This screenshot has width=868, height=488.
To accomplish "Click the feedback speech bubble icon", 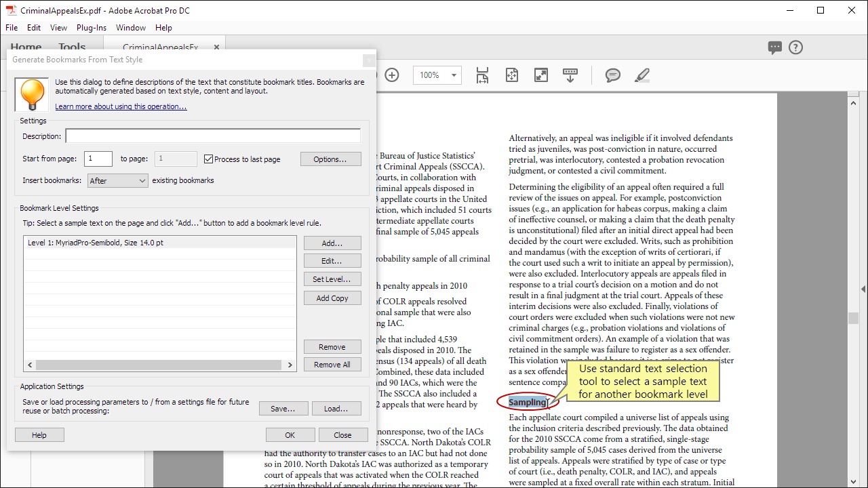I will 774,47.
